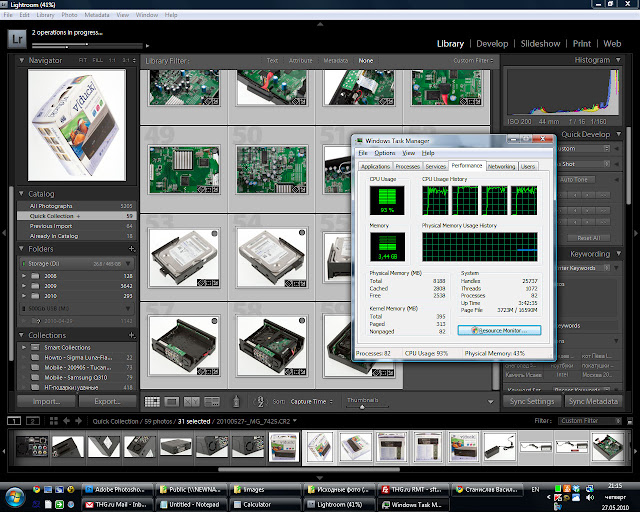The width and height of the screenshot is (640, 512).
Task: Select the 2010 folder row
Action: pyautogui.click(x=77, y=296)
